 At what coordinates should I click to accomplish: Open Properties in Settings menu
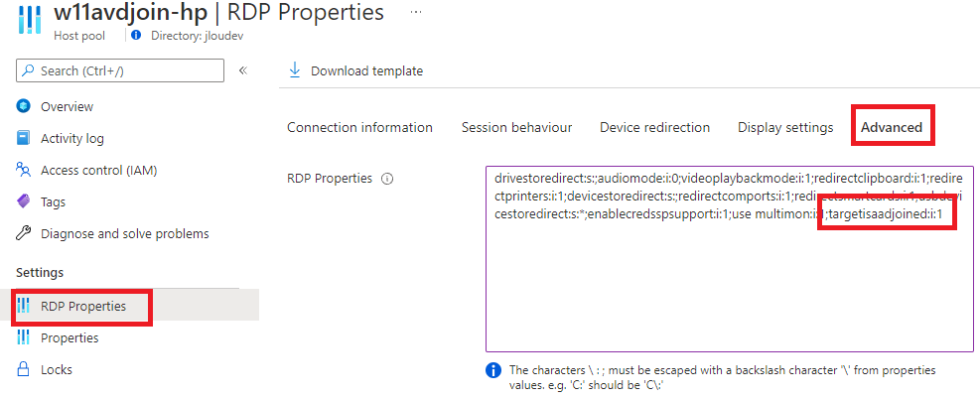click(x=70, y=337)
